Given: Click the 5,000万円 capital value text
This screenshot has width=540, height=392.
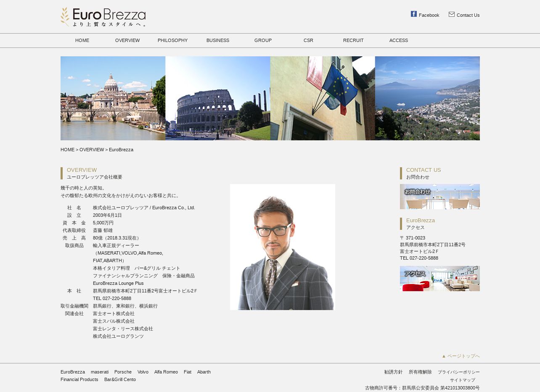Looking at the screenshot, I should (103, 223).
